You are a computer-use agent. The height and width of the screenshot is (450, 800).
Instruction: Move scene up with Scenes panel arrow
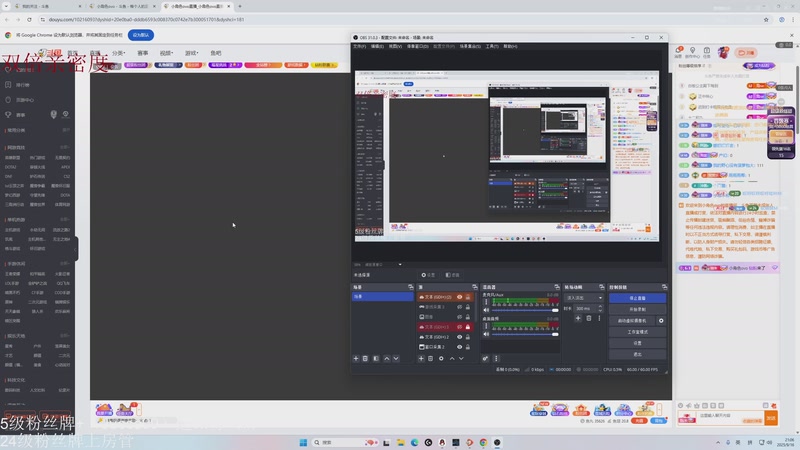[387, 359]
